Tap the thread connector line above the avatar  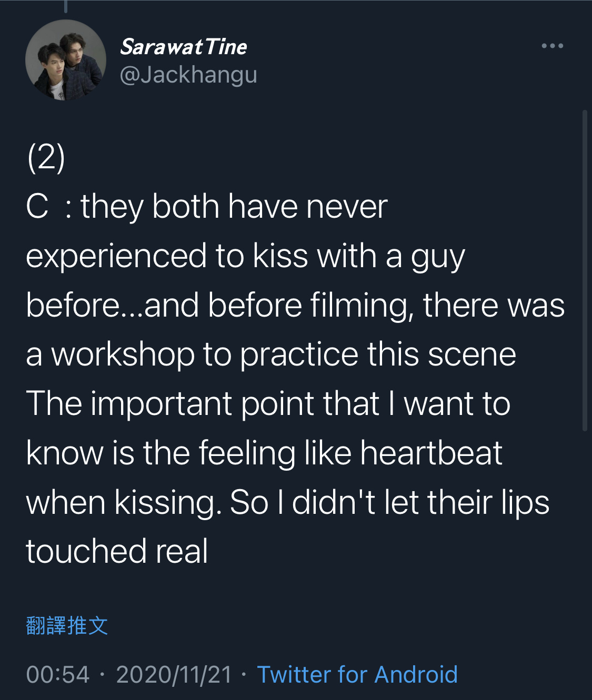click(x=66, y=6)
